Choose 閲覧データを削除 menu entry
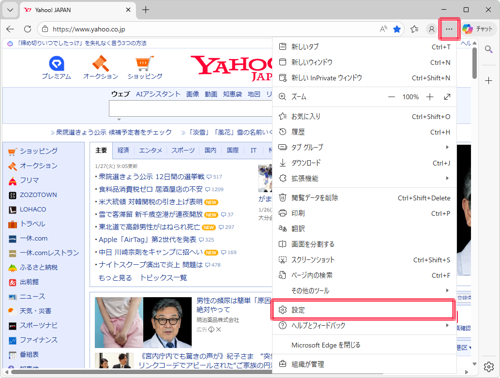This screenshot has height=378, width=500. click(x=364, y=198)
